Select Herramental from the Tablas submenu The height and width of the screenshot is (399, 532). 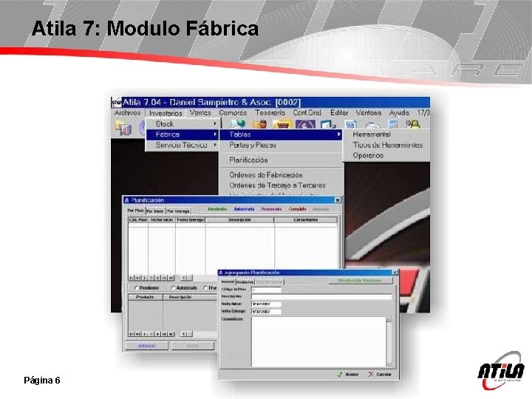click(x=386, y=134)
